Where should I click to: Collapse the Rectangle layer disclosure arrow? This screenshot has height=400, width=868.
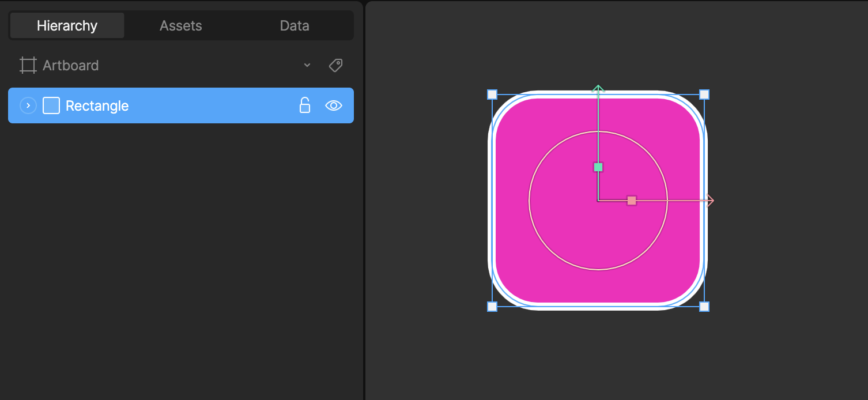click(28, 105)
